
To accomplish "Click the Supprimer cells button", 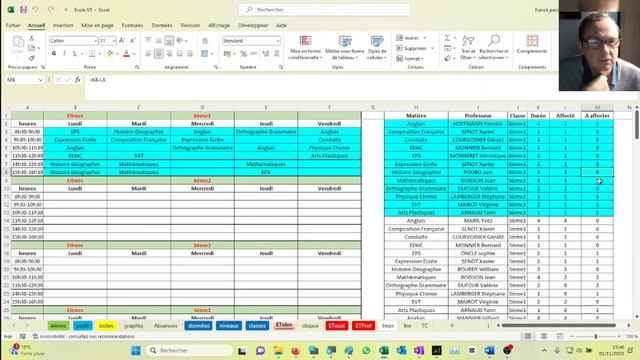I will [x=414, y=48].
